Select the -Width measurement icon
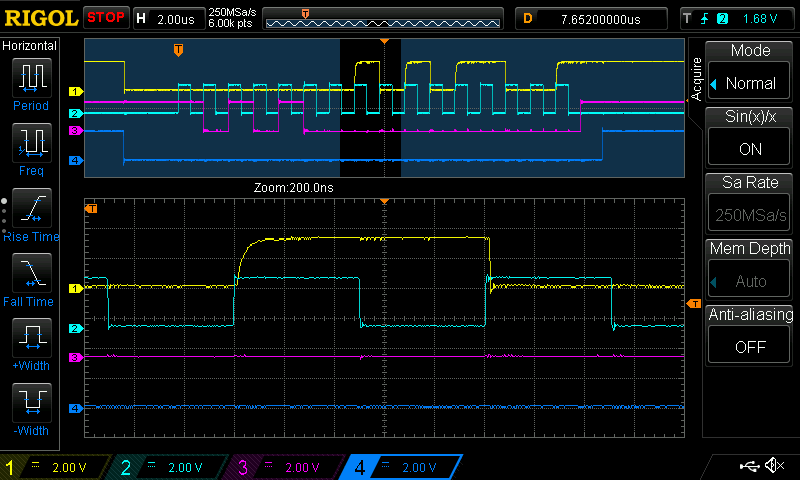Image resolution: width=800 pixels, height=480 pixels. [x=32, y=402]
